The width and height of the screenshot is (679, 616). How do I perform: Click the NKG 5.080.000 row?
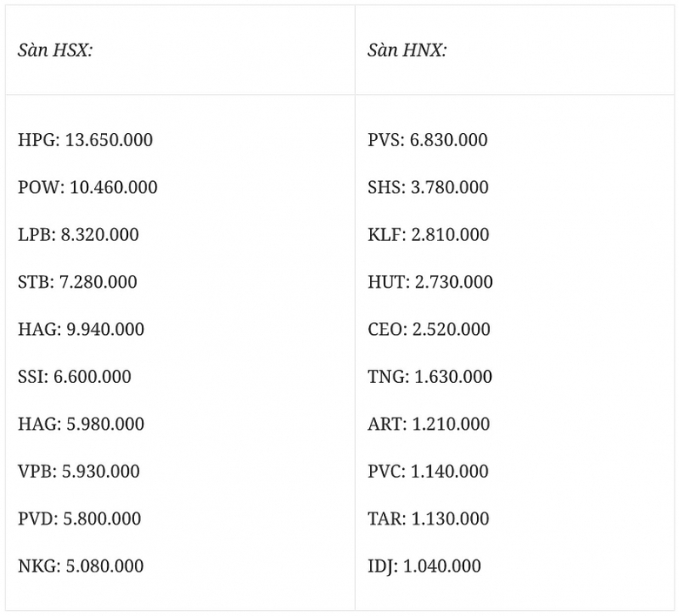tap(81, 566)
